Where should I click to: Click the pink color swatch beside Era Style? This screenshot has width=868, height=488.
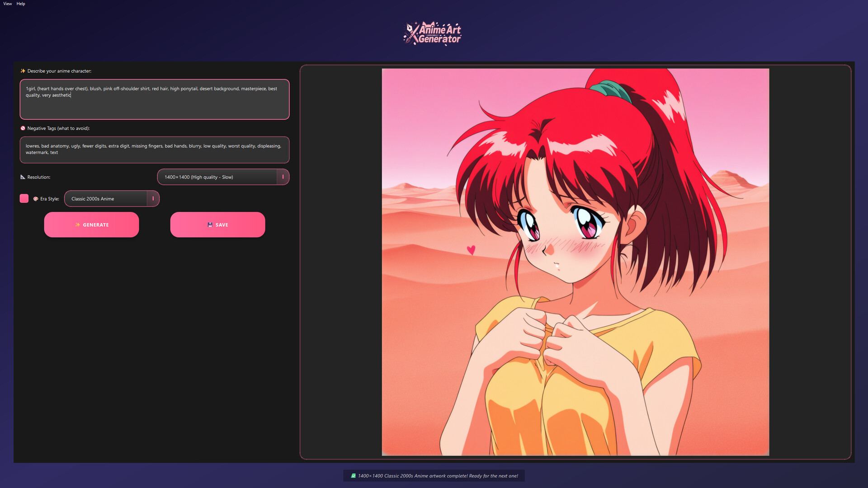[24, 198]
